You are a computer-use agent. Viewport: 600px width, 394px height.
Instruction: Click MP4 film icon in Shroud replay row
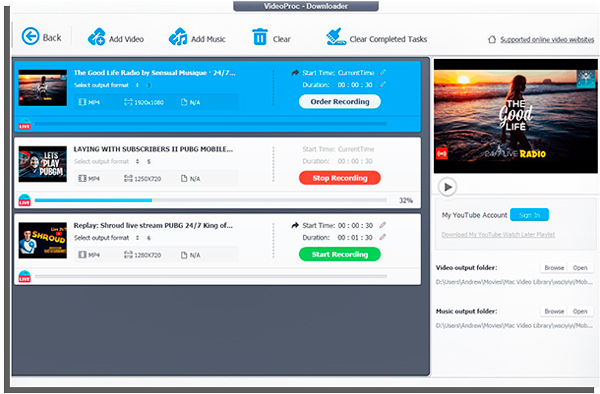coord(82,255)
